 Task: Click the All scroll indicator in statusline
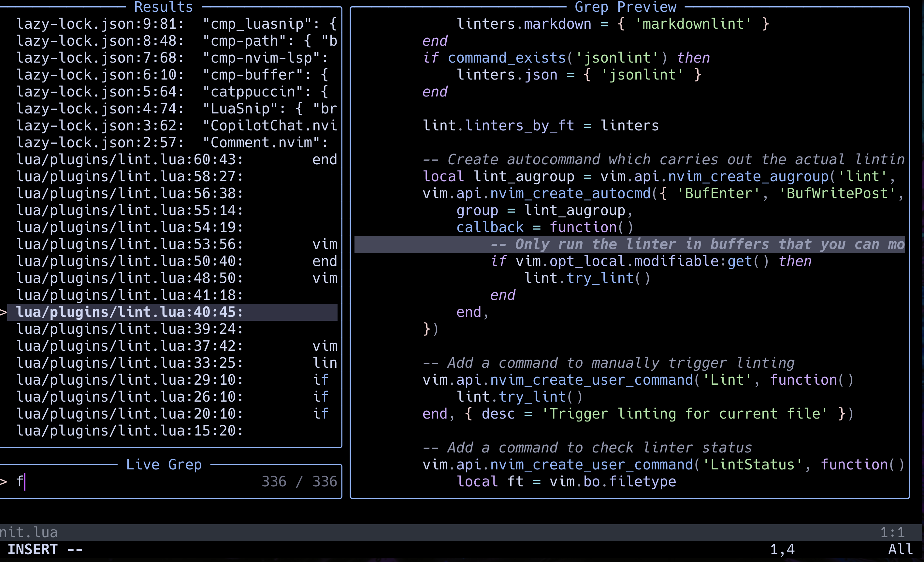coord(901,549)
